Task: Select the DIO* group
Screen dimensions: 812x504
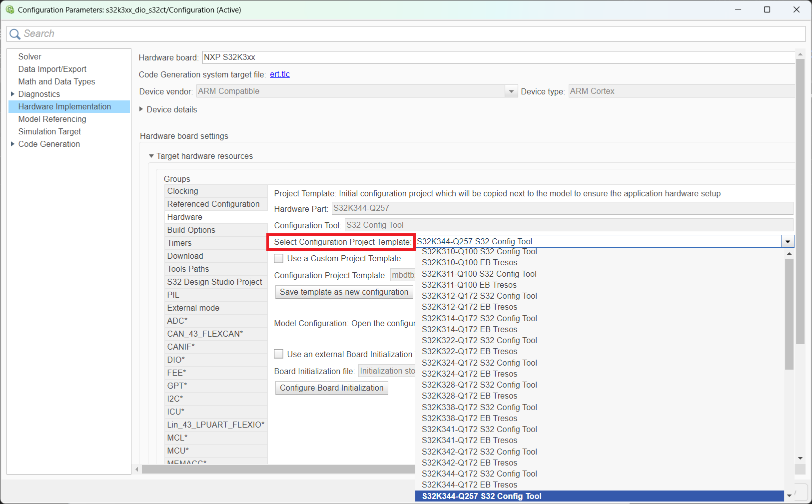Action: 176,360
